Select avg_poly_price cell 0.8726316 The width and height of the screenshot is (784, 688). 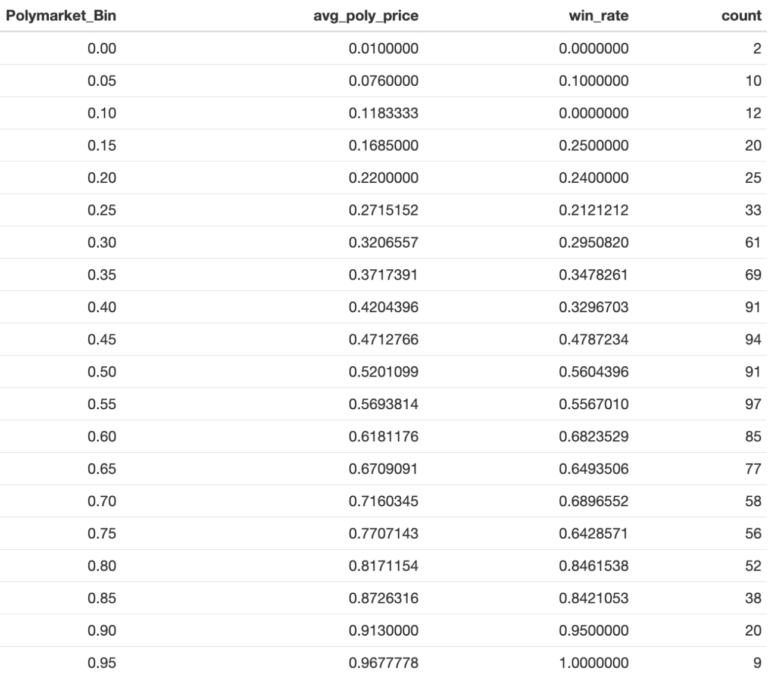[x=383, y=599]
